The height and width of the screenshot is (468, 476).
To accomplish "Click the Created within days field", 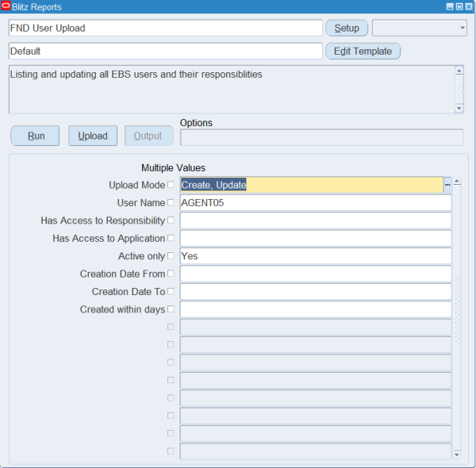I will [x=316, y=309].
